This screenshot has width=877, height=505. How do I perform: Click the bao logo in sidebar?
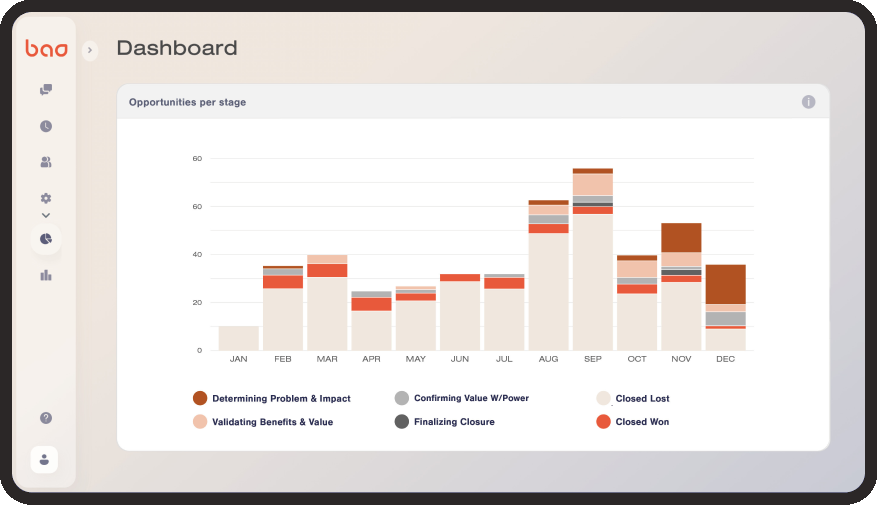(x=46, y=49)
